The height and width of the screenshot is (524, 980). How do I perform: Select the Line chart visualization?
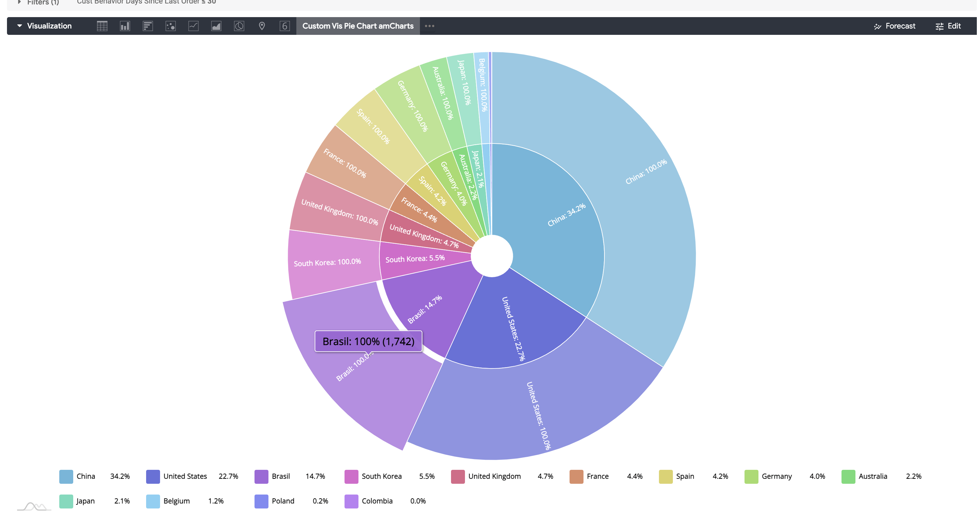193,26
